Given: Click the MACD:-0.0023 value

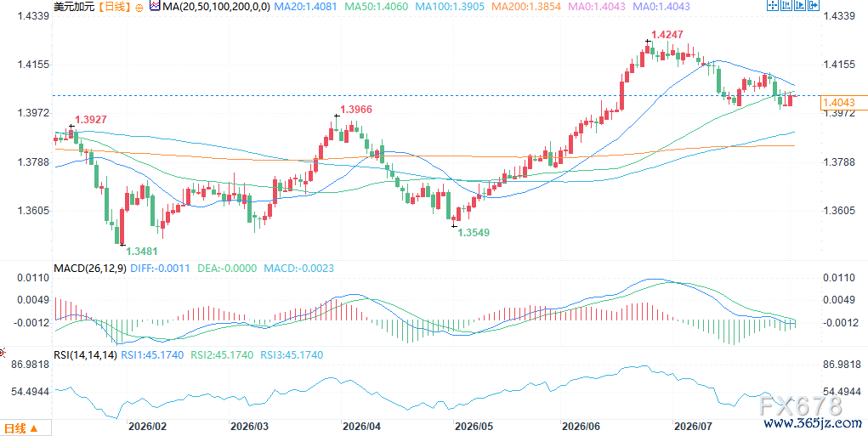Looking at the screenshot, I should [x=299, y=269].
